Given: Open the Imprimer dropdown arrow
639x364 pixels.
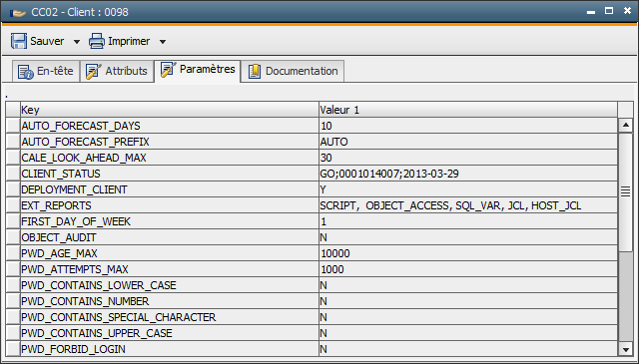Looking at the screenshot, I should point(163,42).
